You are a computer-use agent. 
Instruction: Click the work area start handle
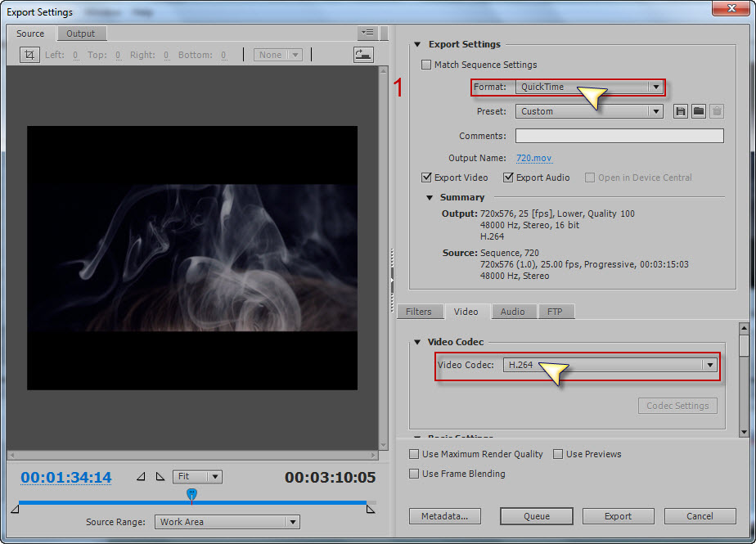click(15, 509)
